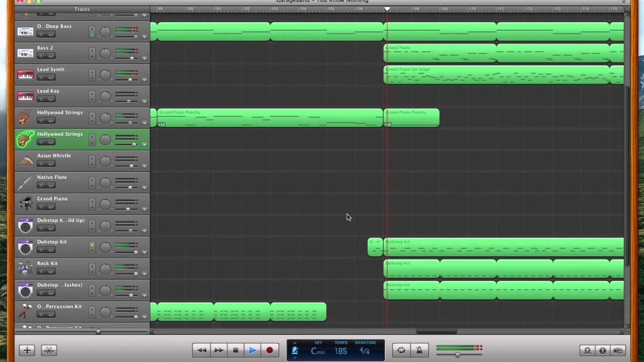Click the blue Play button
The width and height of the screenshot is (644, 362).
click(x=253, y=350)
